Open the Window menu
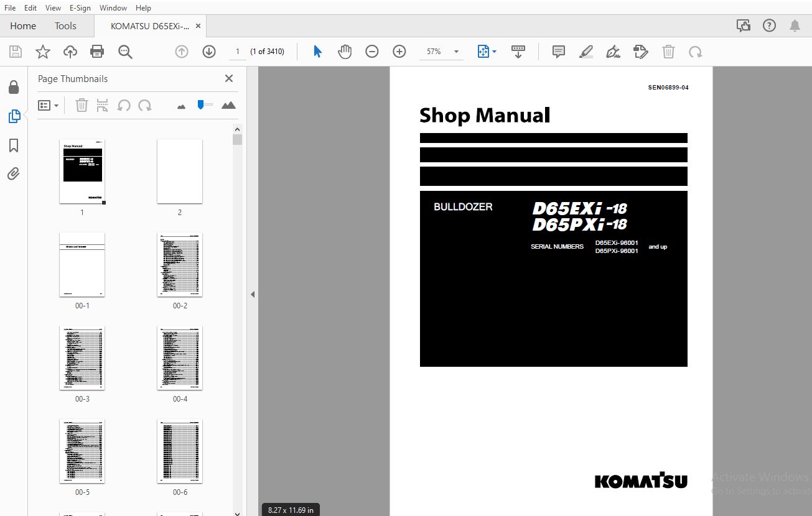Viewport: 812px width, 516px height. pos(113,8)
